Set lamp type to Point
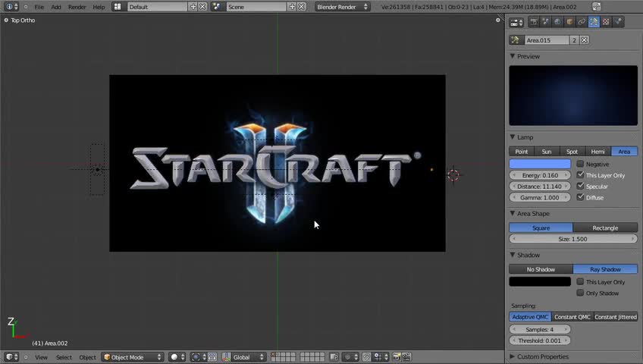The image size is (643, 364). (522, 152)
